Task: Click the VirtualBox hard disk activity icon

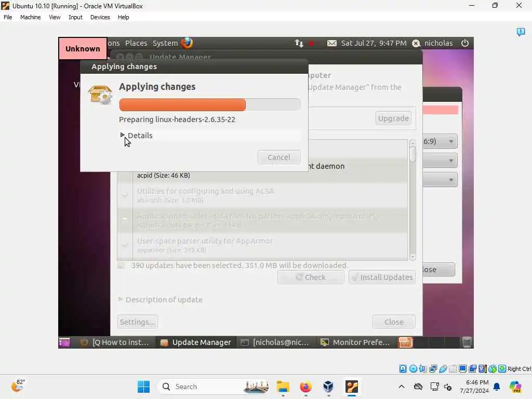Action: 403,369
